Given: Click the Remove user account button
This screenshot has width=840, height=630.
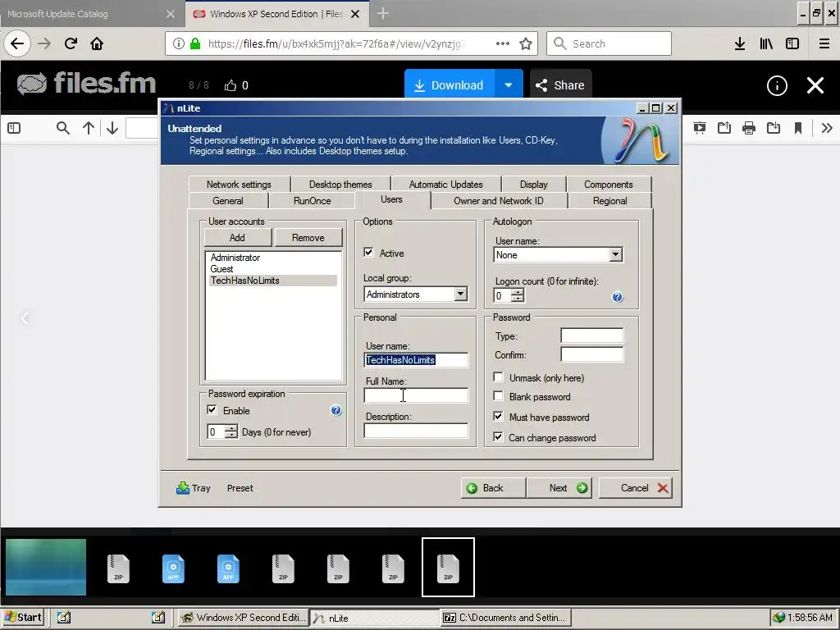Looking at the screenshot, I should (x=308, y=238).
